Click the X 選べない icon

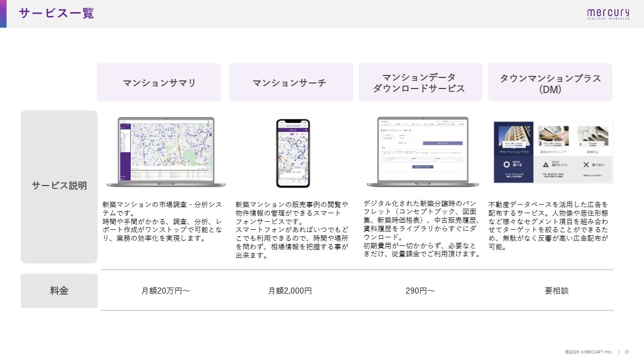[x=586, y=164]
